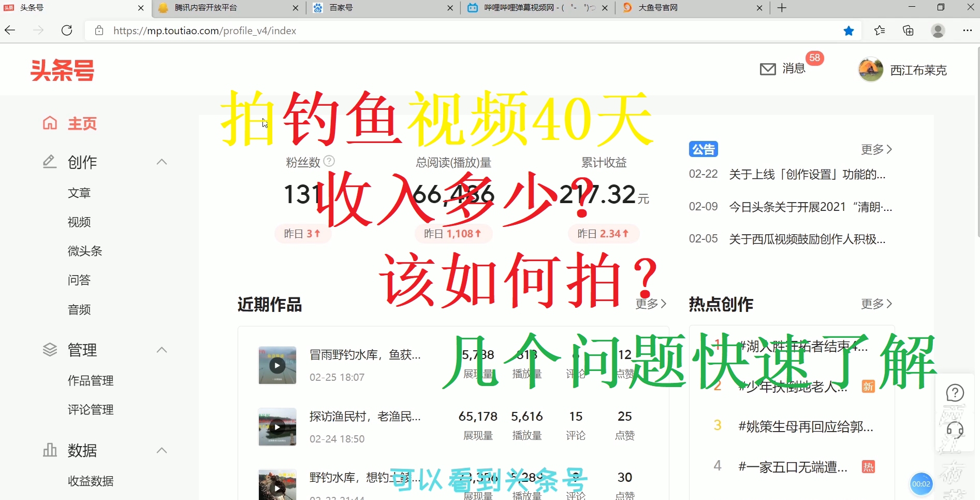
Task: Click the 粉丝数 help question mark
Action: (329, 161)
